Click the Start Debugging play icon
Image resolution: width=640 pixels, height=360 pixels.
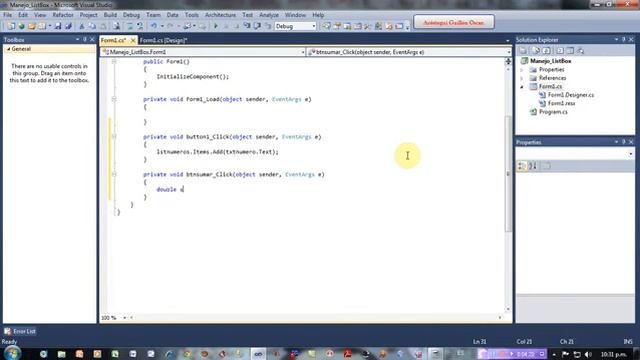point(216,26)
